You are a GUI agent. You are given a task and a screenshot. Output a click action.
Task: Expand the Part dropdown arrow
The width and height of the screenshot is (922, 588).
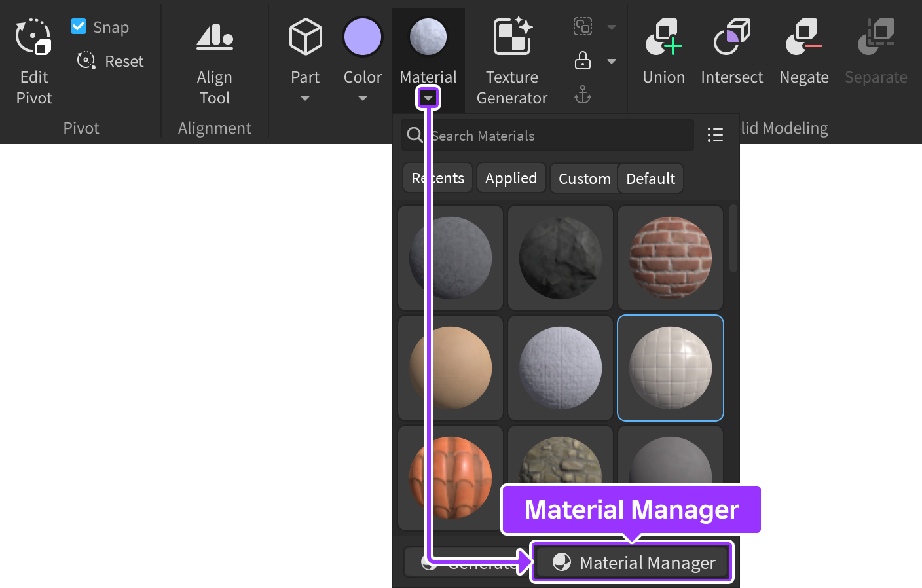[305, 98]
